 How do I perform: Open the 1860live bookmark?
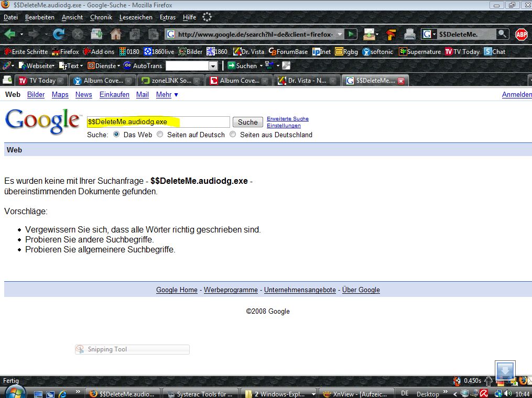[x=159, y=51]
